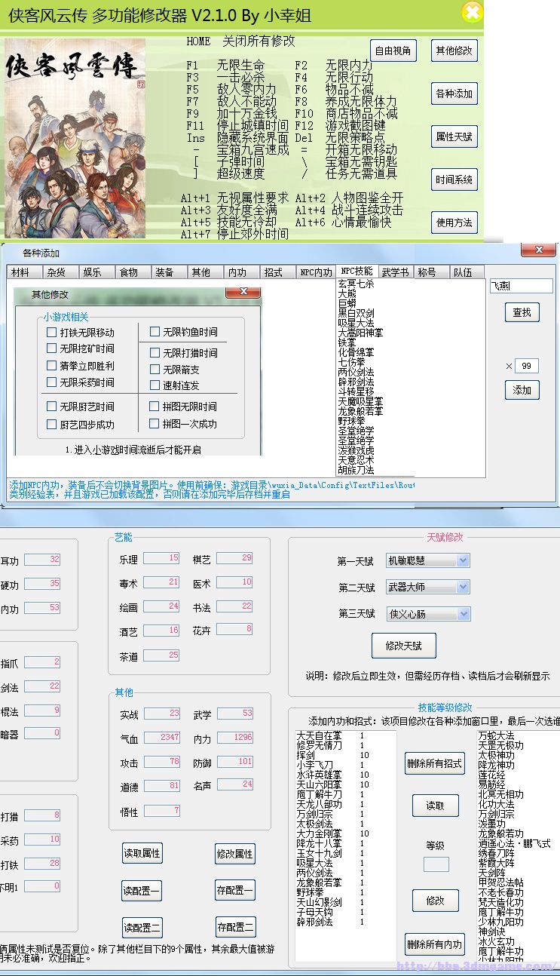Enable 打铁无限移动 checkbox
This screenshot has width=560, height=976.
(x=51, y=333)
